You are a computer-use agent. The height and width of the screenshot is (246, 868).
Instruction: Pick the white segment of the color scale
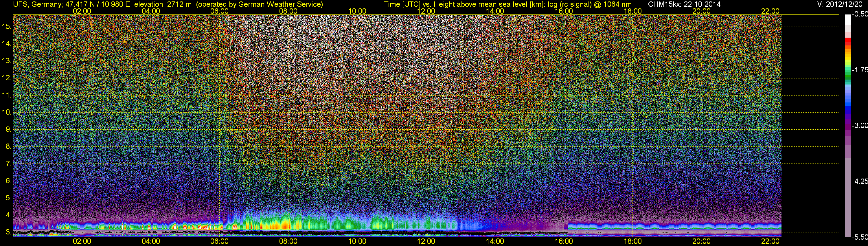[848, 20]
